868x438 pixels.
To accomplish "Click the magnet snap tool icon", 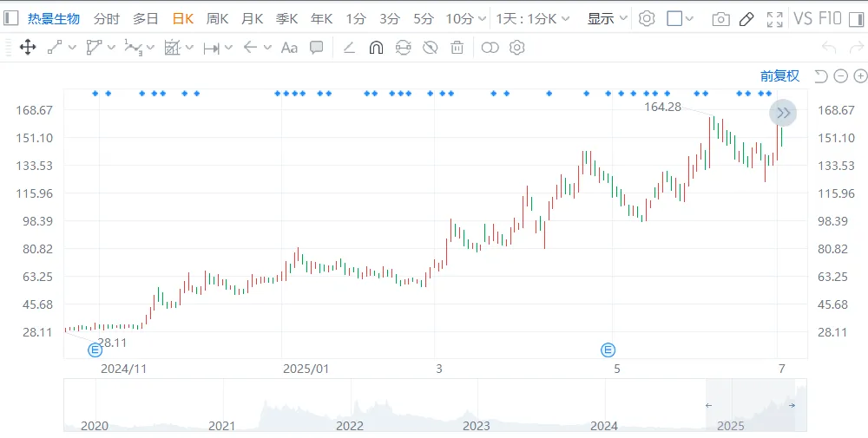I will [376, 48].
